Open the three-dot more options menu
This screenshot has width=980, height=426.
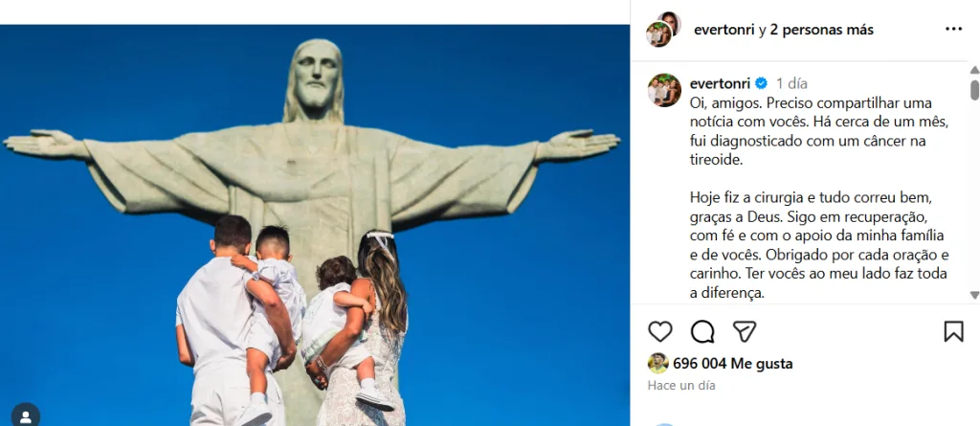coord(953,30)
